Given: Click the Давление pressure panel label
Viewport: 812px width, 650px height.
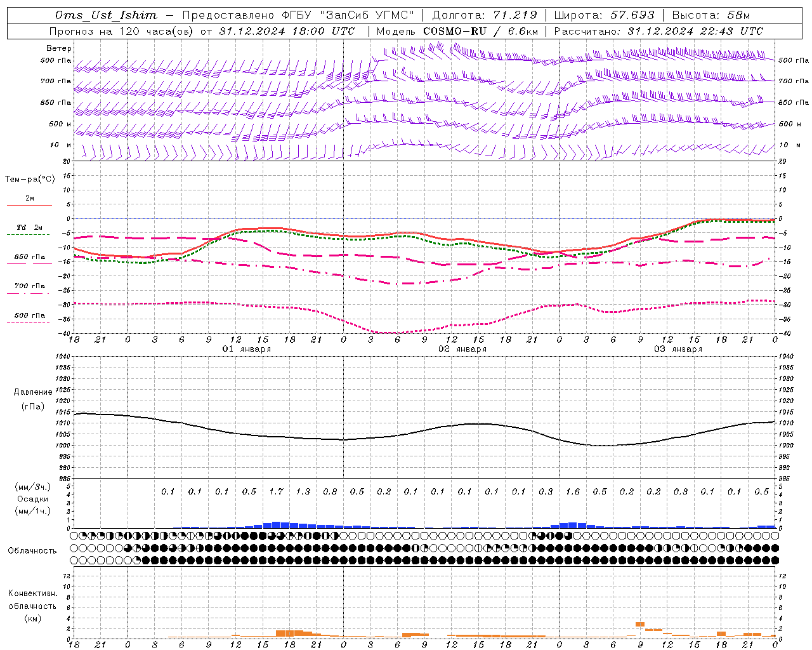Looking at the screenshot, I should tap(33, 392).
